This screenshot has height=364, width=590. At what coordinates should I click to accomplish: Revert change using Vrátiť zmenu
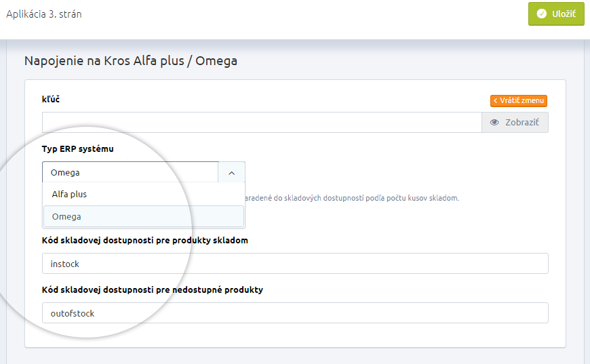pos(519,101)
